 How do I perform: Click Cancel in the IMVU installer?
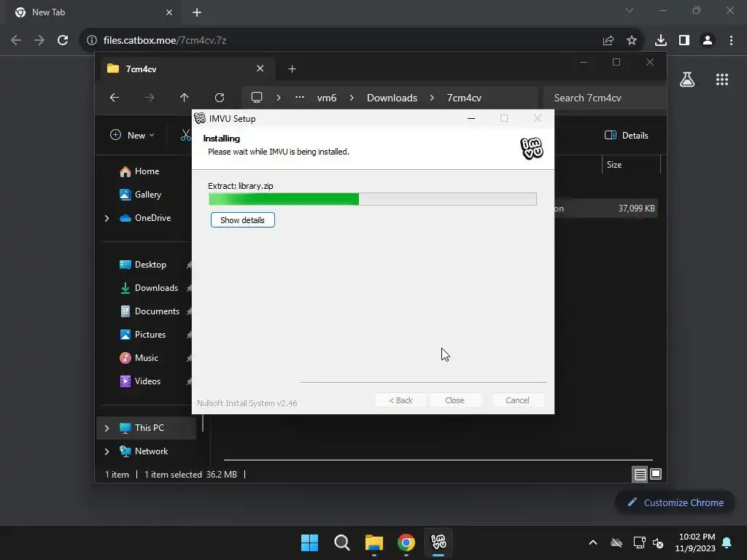517,400
